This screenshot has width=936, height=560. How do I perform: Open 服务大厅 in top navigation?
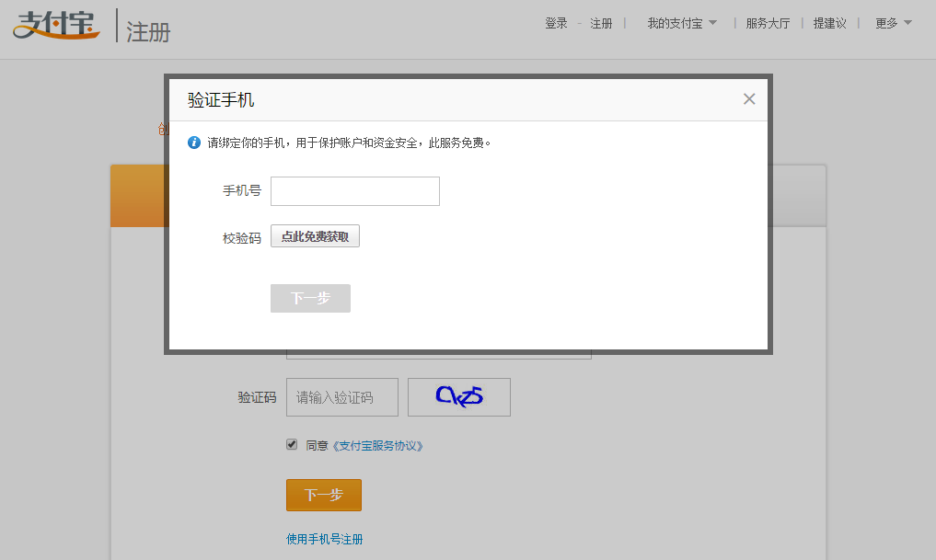tap(768, 23)
